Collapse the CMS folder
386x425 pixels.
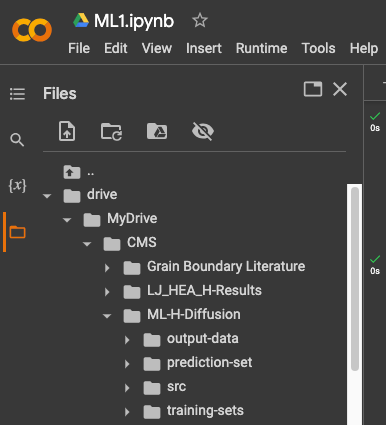87,244
